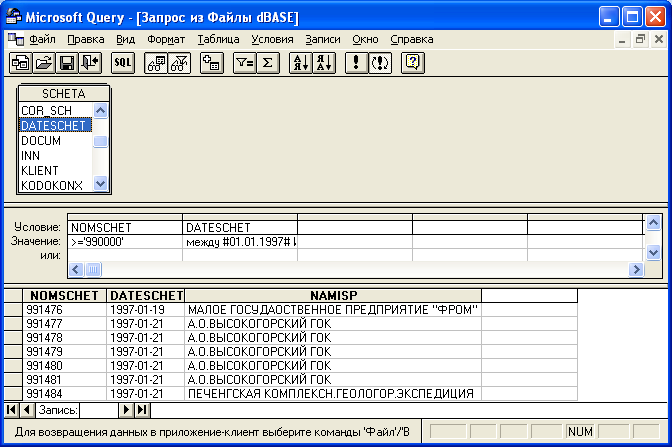This screenshot has width=672, height=447.
Task: Open the SQL view button
Action: 123,63
